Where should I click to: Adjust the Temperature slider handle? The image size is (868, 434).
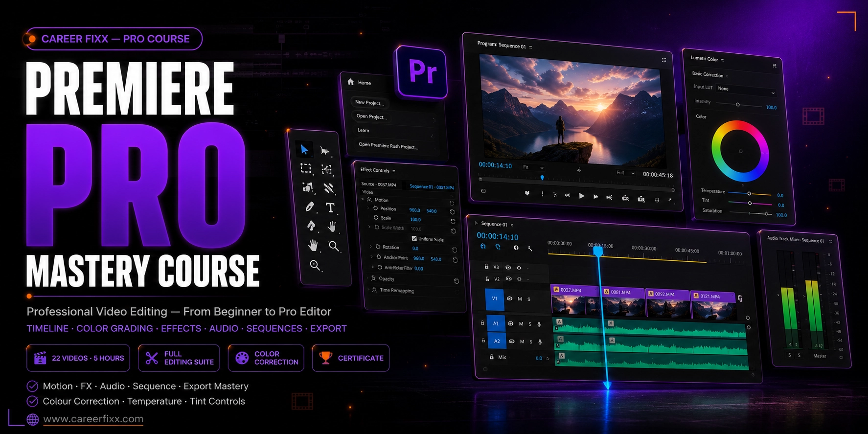[749, 194]
